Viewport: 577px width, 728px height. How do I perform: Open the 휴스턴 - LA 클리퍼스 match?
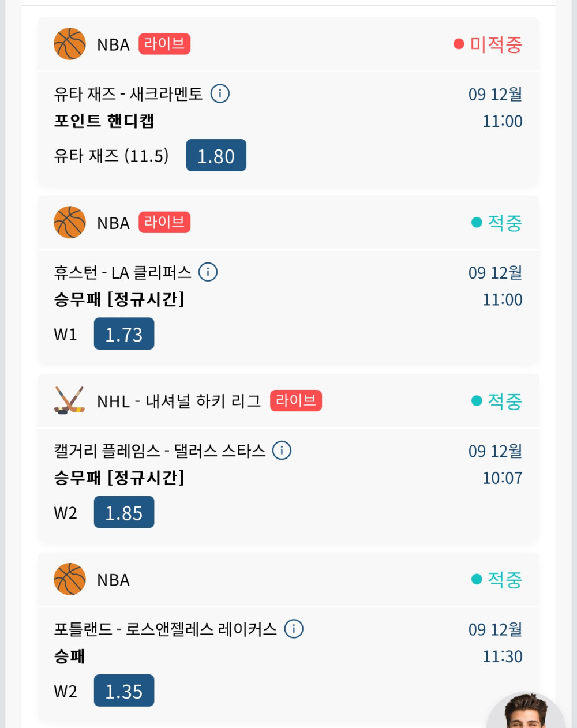122,272
